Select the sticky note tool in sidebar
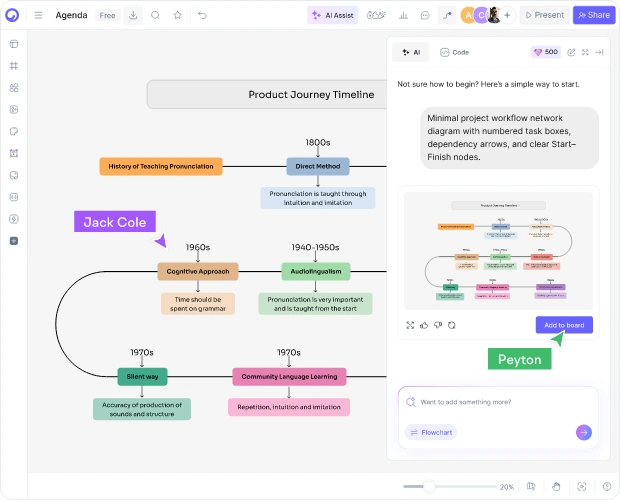The image size is (620, 500). tap(14, 131)
